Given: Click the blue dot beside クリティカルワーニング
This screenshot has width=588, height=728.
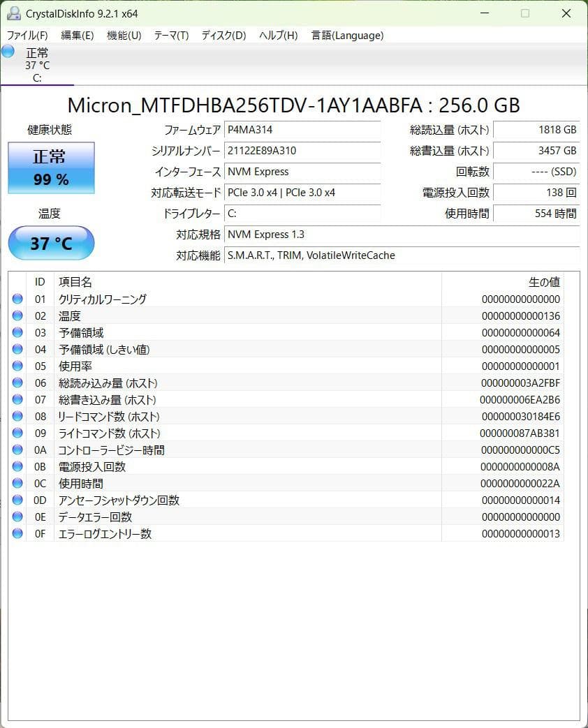Looking at the screenshot, I should (17, 299).
